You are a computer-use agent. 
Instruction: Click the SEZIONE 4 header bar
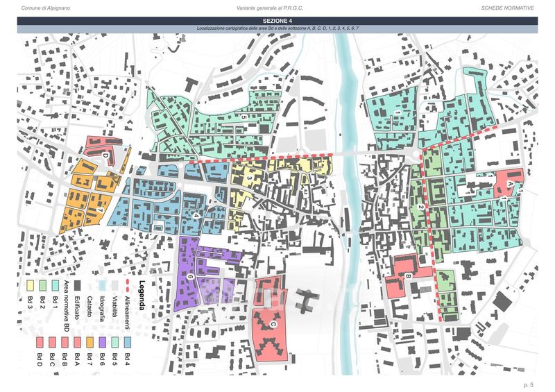277,22
